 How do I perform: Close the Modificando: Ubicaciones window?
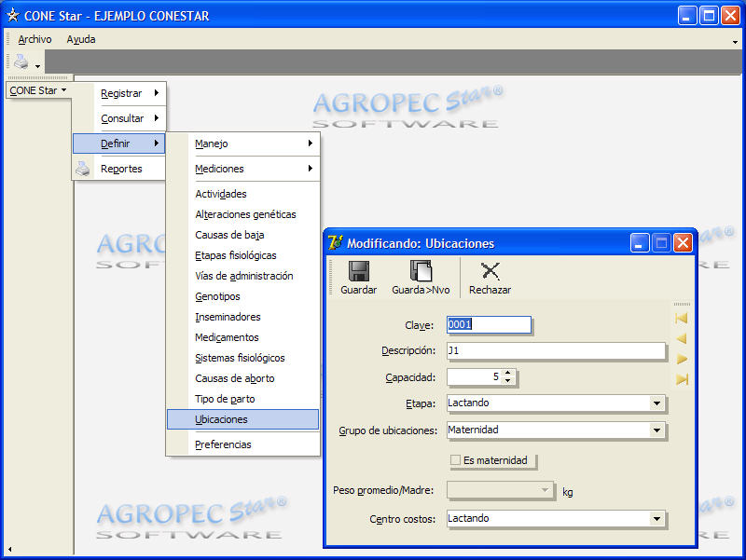683,243
